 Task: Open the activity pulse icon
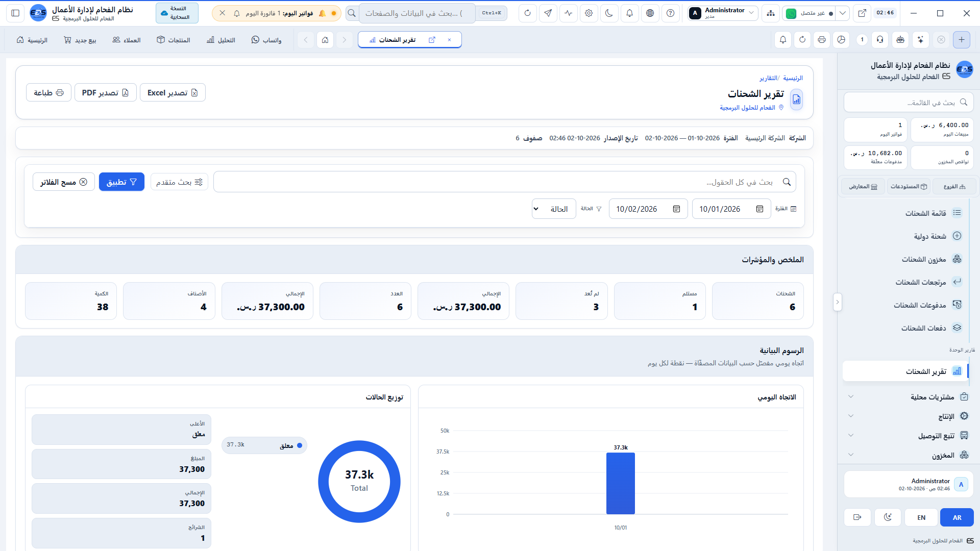pyautogui.click(x=568, y=13)
